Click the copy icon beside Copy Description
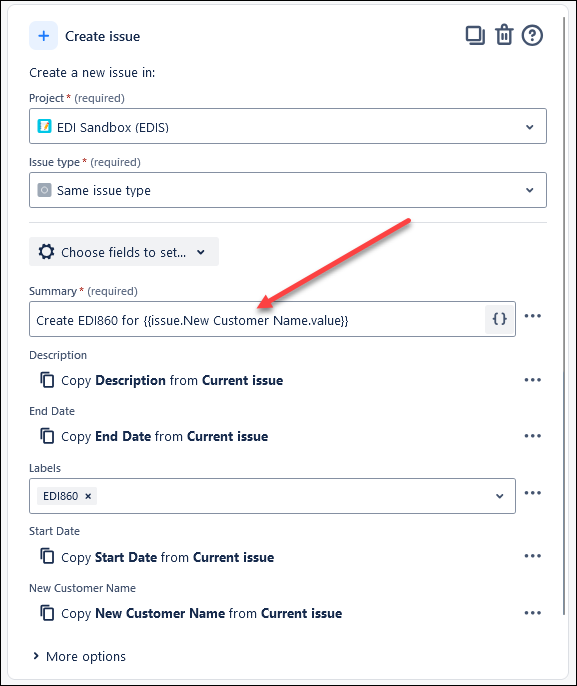Image resolution: width=577 pixels, height=686 pixels. coord(47,380)
